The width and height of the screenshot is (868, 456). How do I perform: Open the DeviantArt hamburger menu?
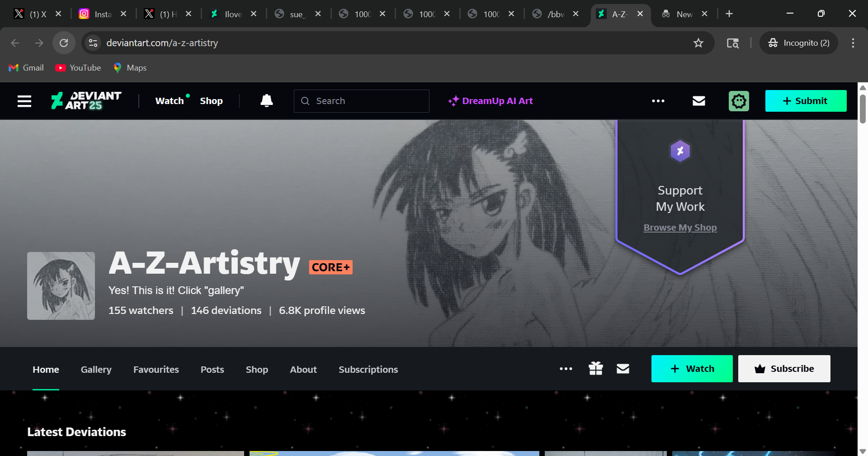[x=24, y=101]
